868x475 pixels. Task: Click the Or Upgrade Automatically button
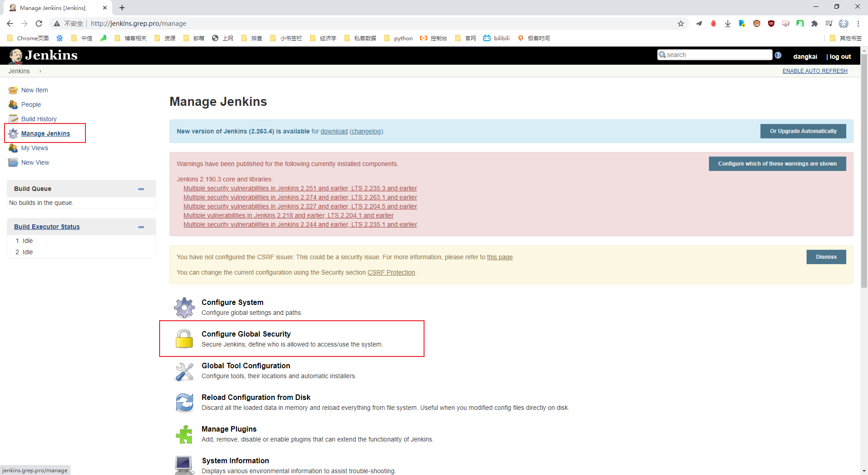tap(803, 131)
